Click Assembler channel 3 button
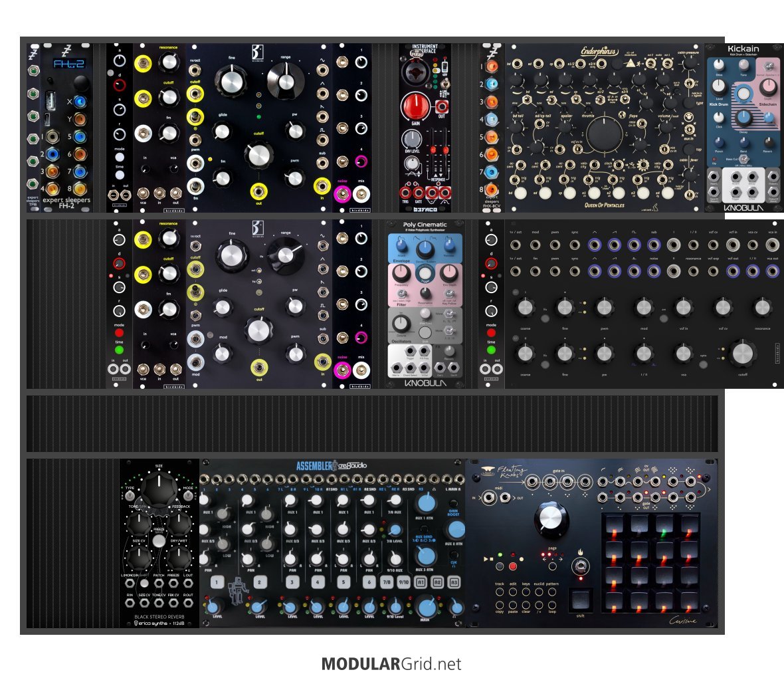Screen dimensions: 784x678 292,582
